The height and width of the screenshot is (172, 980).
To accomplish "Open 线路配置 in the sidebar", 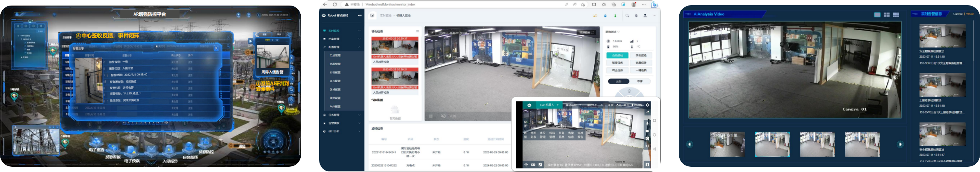I will pos(335,98).
